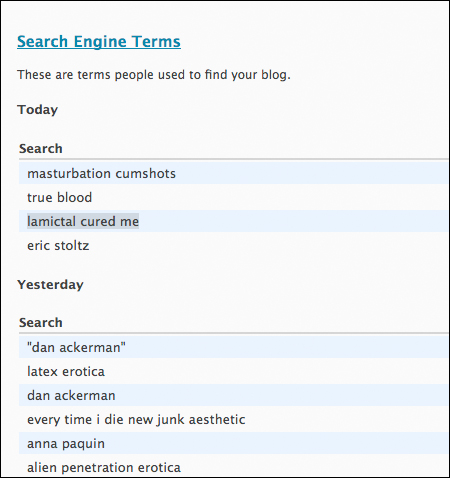Click the 'Search' column header under Today
This screenshot has width=450, height=478.
click(x=41, y=148)
